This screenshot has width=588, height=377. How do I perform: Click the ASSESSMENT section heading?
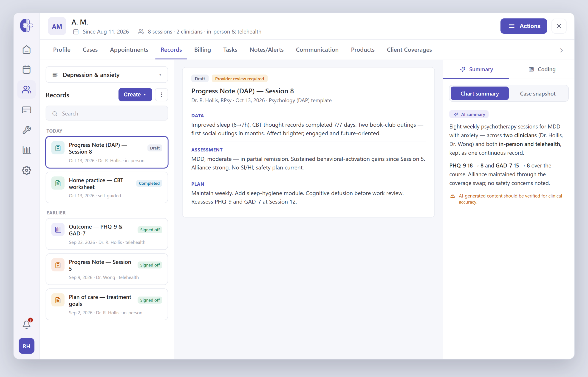point(207,150)
